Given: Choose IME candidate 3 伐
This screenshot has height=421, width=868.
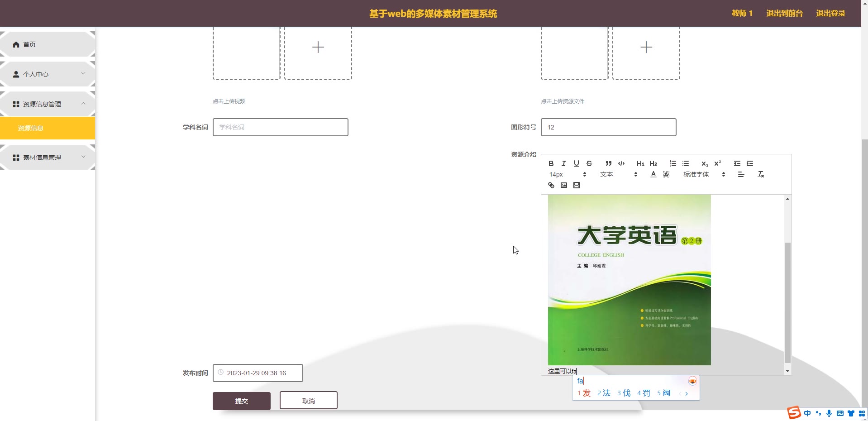Looking at the screenshot, I should 624,393.
